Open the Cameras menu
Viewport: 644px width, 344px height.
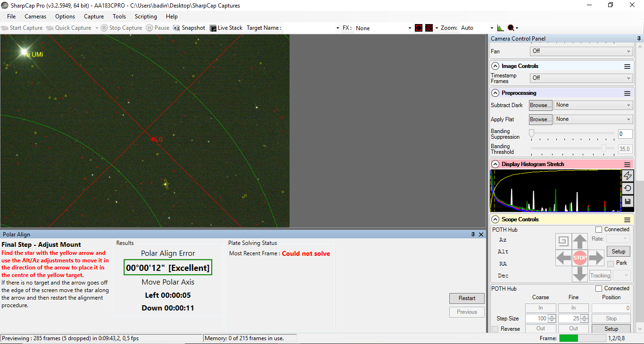(x=35, y=17)
